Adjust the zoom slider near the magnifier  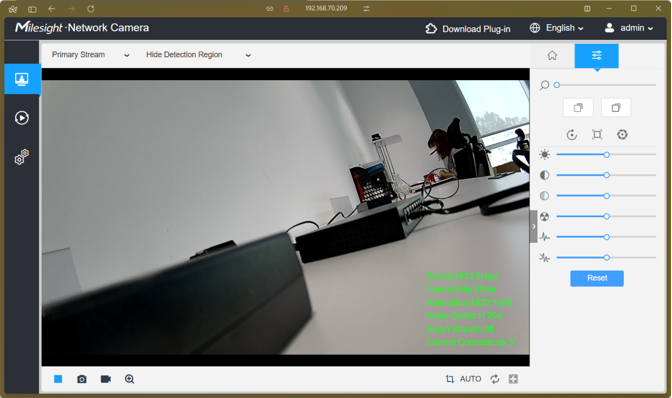point(606,85)
